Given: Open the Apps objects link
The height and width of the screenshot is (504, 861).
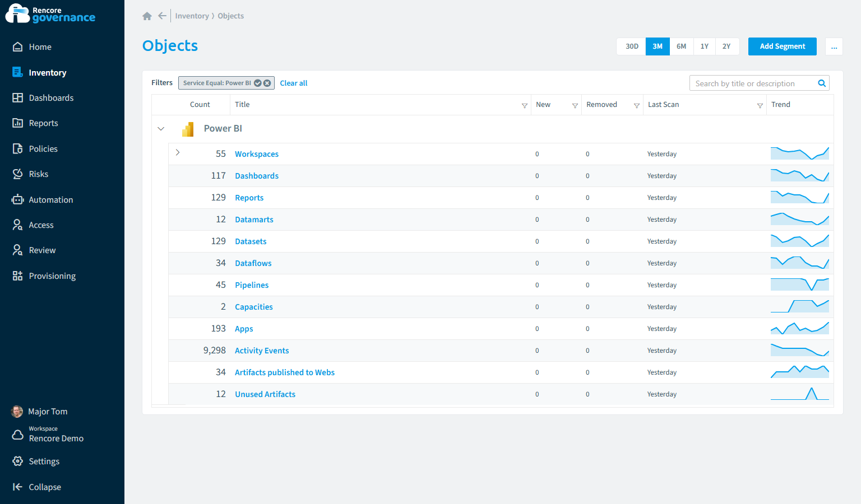Looking at the screenshot, I should pyautogui.click(x=244, y=329).
